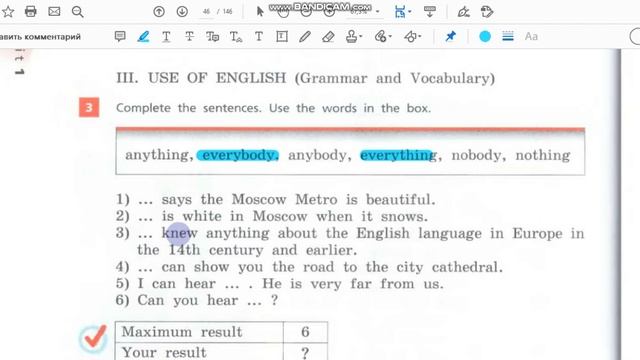Click sentence 2 'is white in Moscow'
Image resolution: width=640 pixels, height=360 pixels.
click(x=272, y=216)
